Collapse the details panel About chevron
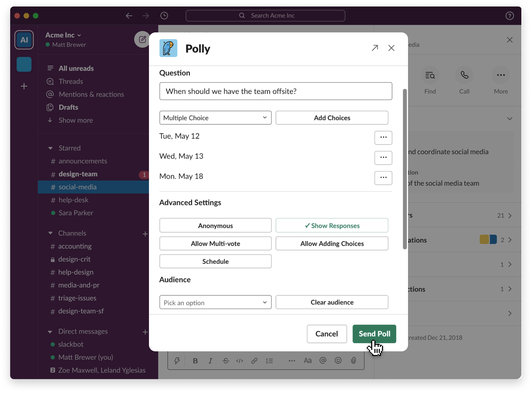 coord(509,119)
